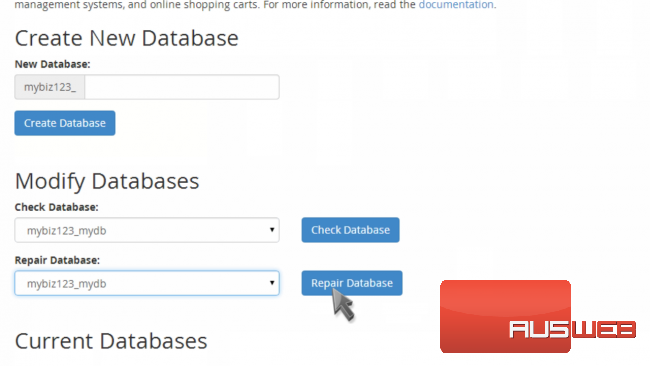Click the AUSWEB logo
The width and height of the screenshot is (650, 366).
(x=572, y=330)
